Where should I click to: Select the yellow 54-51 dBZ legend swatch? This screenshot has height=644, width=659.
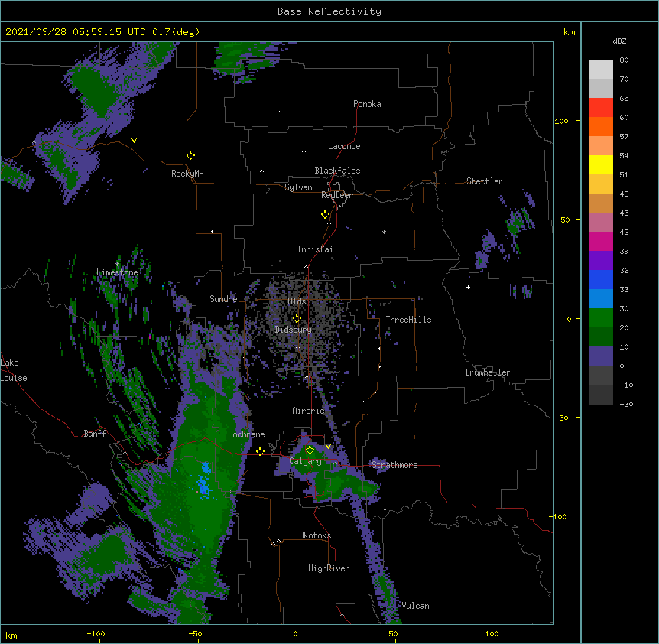pyautogui.click(x=601, y=164)
